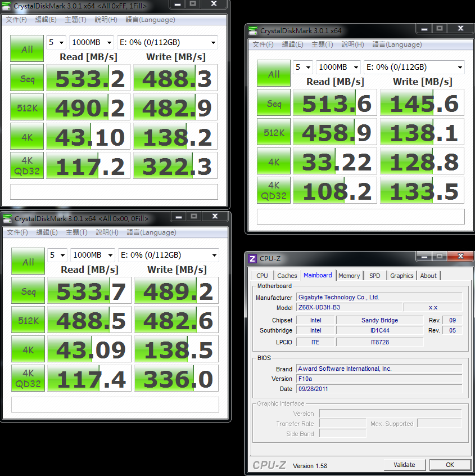Screen dimensions: 475x476
Task: Switch to the SPD tab in CPU-Z
Action: [x=374, y=276]
